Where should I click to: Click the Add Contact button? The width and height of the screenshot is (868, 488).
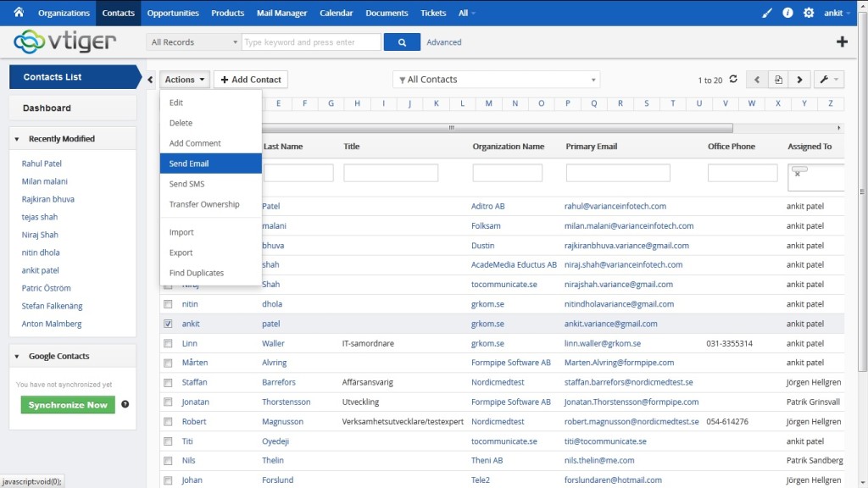pyautogui.click(x=251, y=80)
